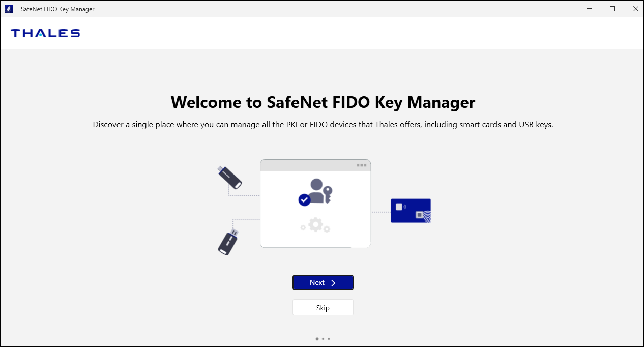
Task: Click the Welcome to SafeNet FIDO Key Manager heading
Action: coord(323,102)
